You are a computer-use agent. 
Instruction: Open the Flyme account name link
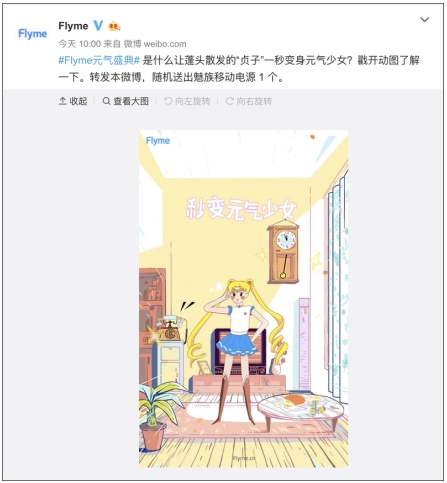click(x=73, y=26)
